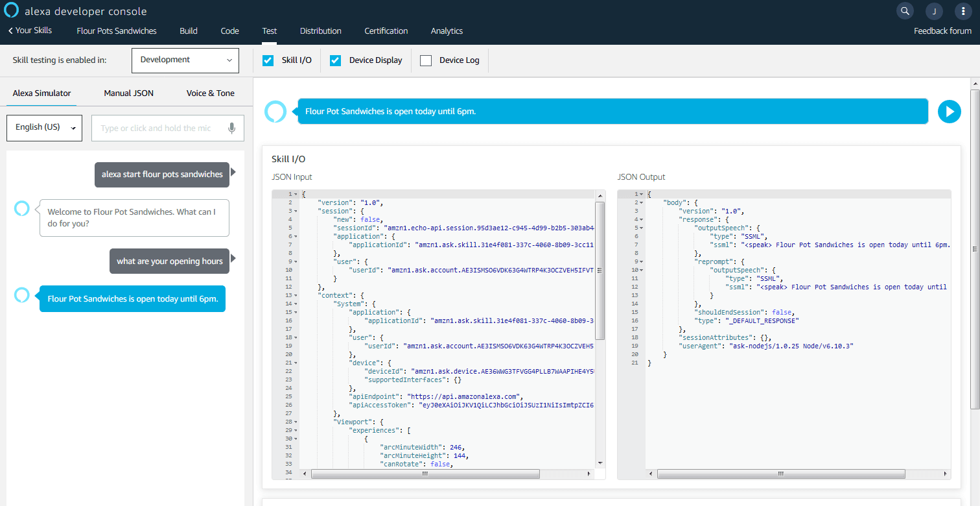Play the Alexa response audio

tap(949, 112)
